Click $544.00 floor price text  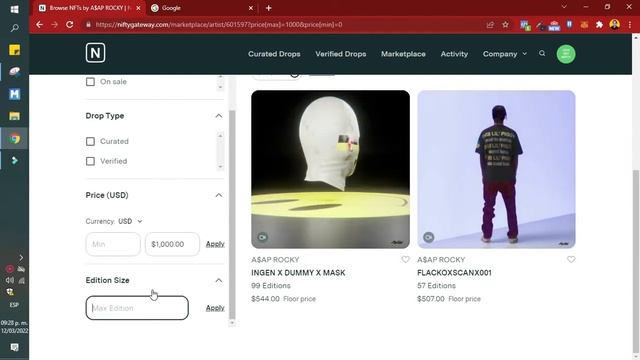point(265,299)
